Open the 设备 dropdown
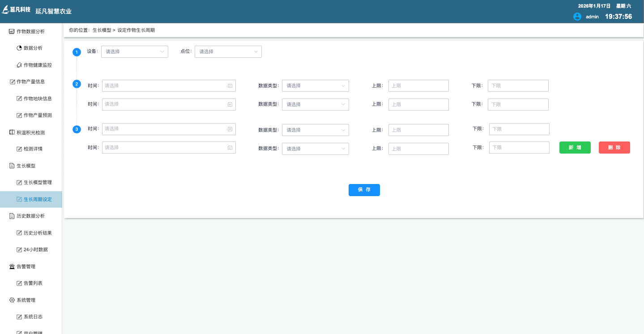Screen dimensions: 644x334 point(134,51)
